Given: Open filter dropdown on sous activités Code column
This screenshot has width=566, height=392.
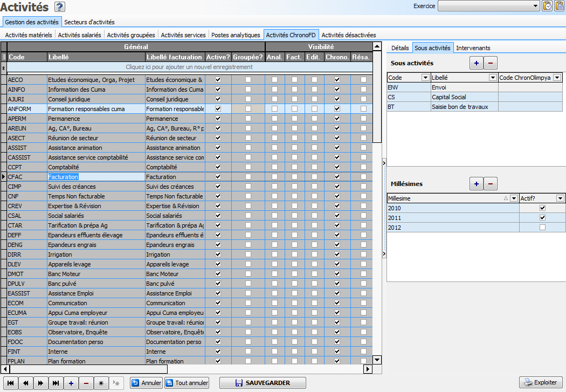Looking at the screenshot, I should (x=426, y=78).
